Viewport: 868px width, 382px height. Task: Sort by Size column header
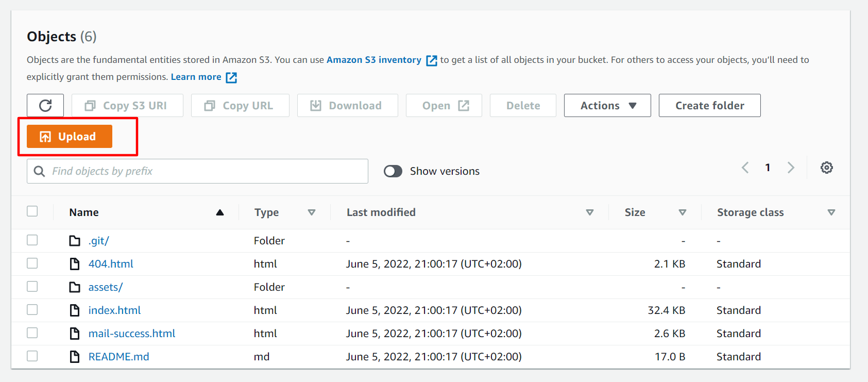635,212
